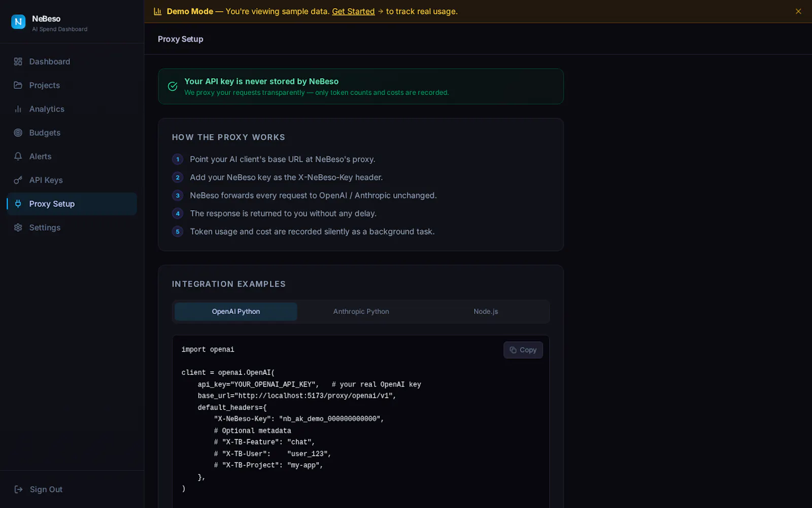Open the Dashboard page

point(72,61)
